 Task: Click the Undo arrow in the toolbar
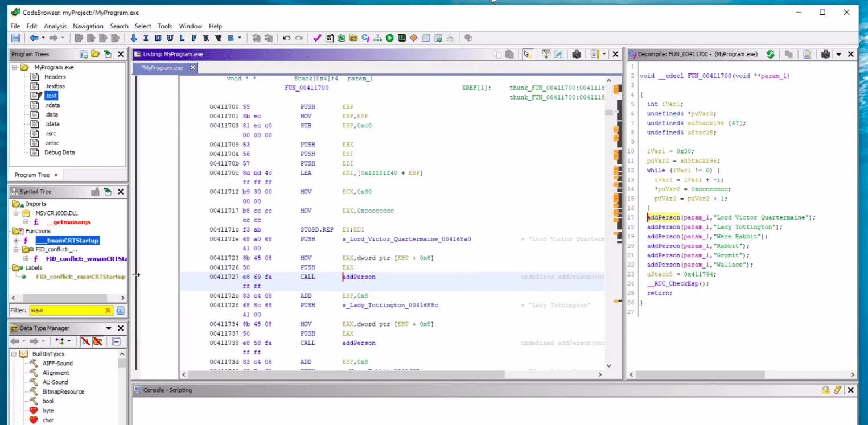pos(286,38)
